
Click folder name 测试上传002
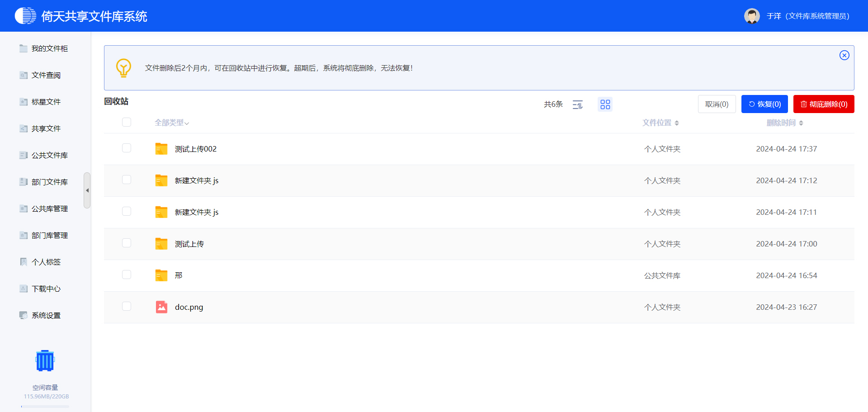click(x=196, y=149)
